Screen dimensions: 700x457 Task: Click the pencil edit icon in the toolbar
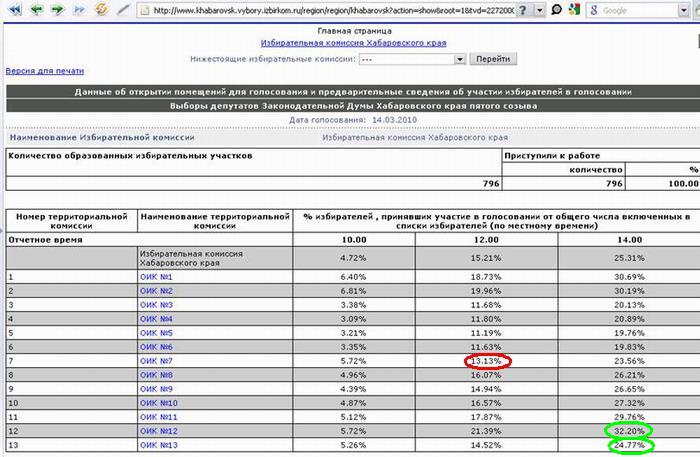(x=123, y=10)
